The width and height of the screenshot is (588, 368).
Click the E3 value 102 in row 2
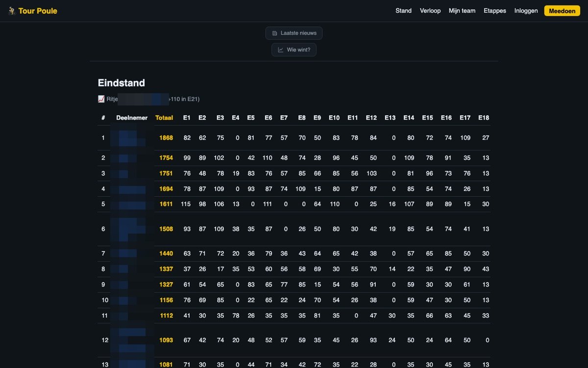pyautogui.click(x=219, y=158)
